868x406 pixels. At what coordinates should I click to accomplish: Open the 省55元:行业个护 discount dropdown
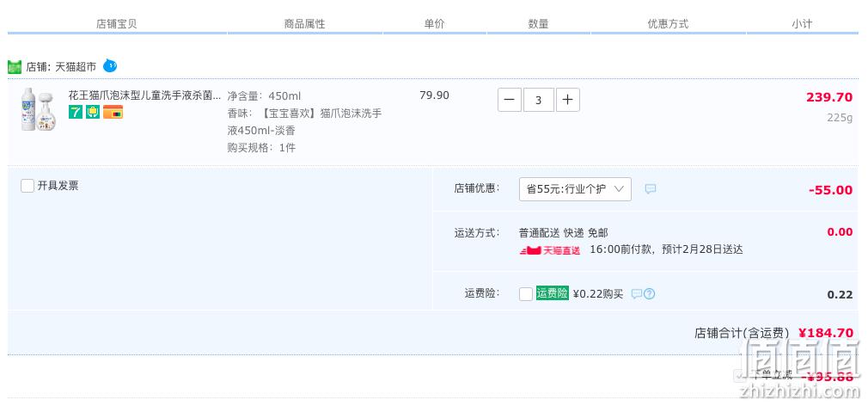(575, 189)
